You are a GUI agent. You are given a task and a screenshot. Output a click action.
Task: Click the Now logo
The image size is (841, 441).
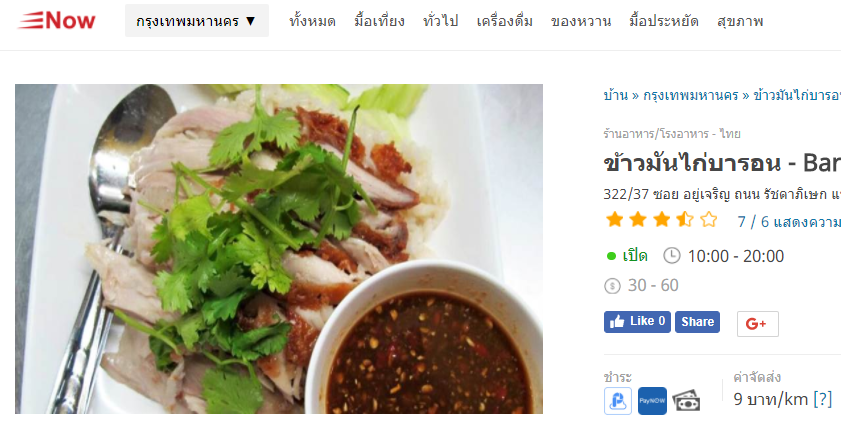tap(57, 20)
